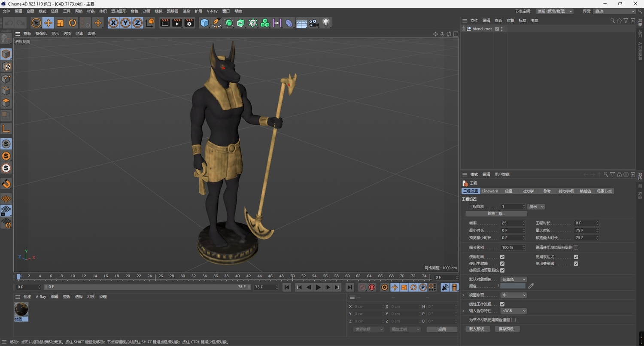Uncheck the 使用表达式 option
Image resolution: width=644 pixels, height=346 pixels.
576,257
